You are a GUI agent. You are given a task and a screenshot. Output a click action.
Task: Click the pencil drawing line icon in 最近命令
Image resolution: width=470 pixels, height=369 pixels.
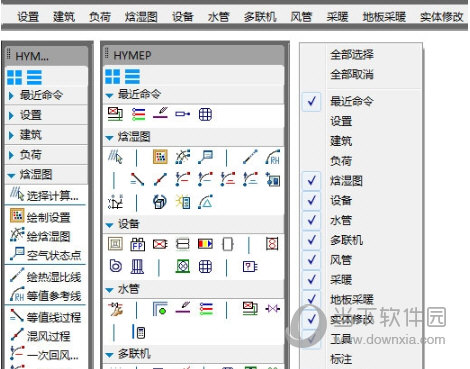(161, 113)
